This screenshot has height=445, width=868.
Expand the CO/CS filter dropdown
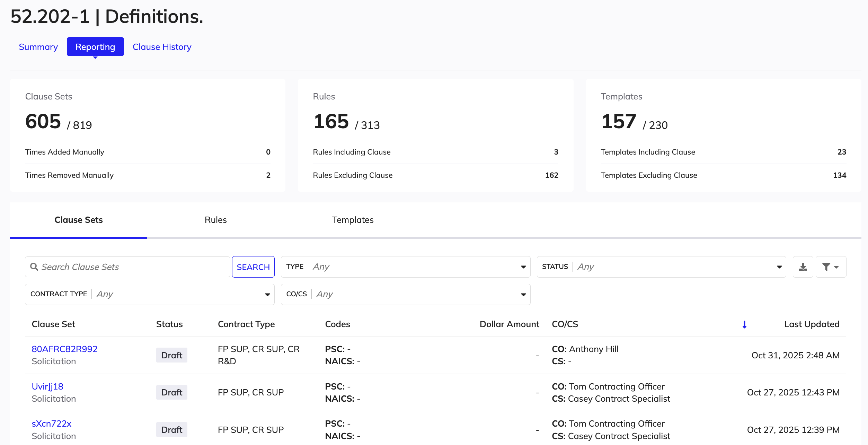[406, 294]
